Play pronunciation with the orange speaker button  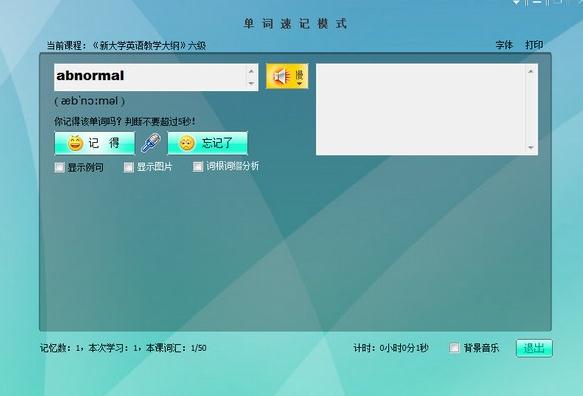pyautogui.click(x=282, y=76)
